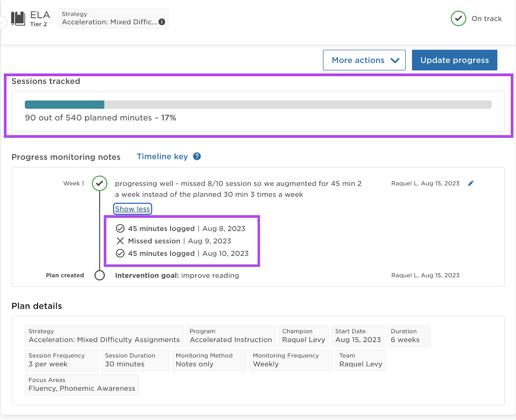The image size is (516, 420).
Task: Click the Sessions tracked progress bar
Action: (x=258, y=105)
